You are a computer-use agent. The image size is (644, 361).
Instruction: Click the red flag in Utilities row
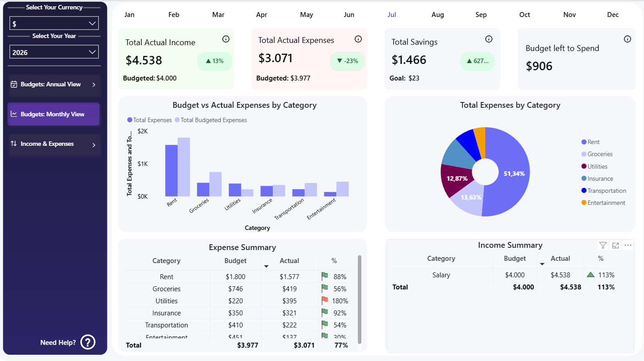pyautogui.click(x=325, y=300)
